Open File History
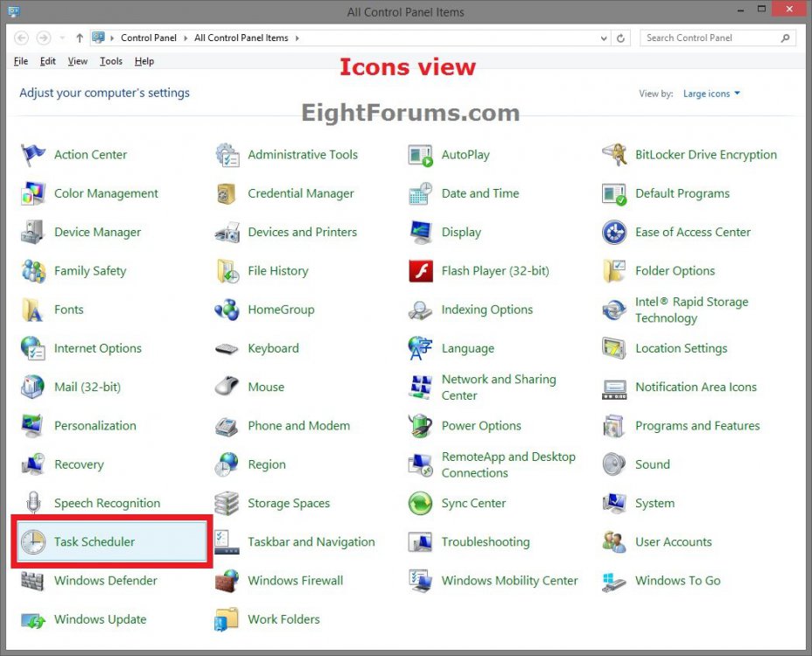 (277, 270)
